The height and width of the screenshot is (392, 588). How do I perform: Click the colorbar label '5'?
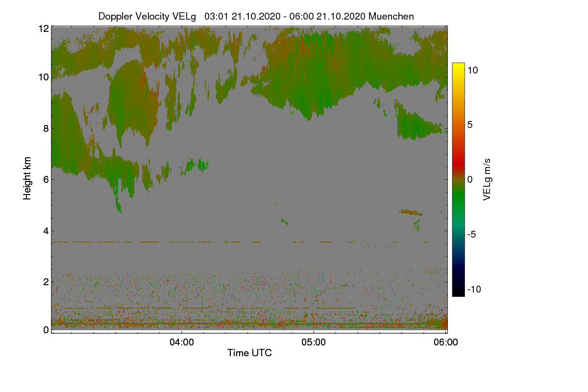(469, 124)
